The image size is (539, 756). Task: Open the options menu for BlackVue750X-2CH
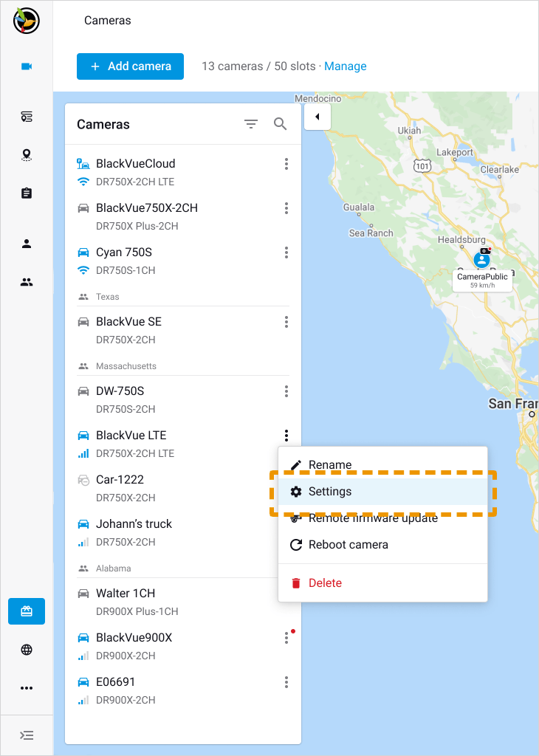pyautogui.click(x=286, y=208)
